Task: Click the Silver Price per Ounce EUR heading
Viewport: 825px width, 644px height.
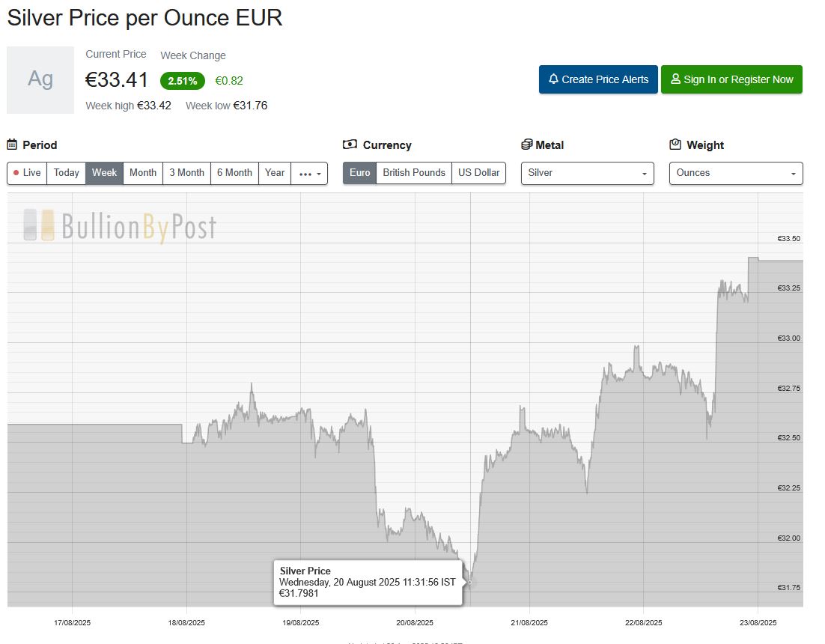Action: 144,18
